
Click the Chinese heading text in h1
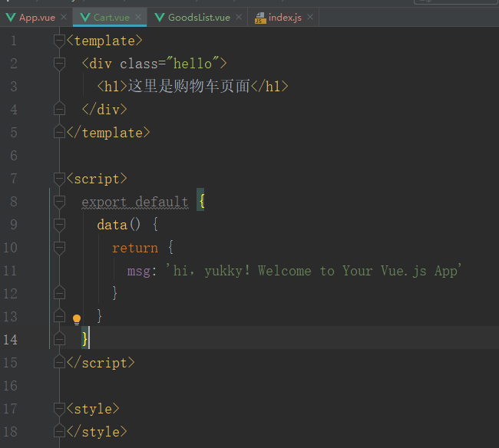(189, 86)
